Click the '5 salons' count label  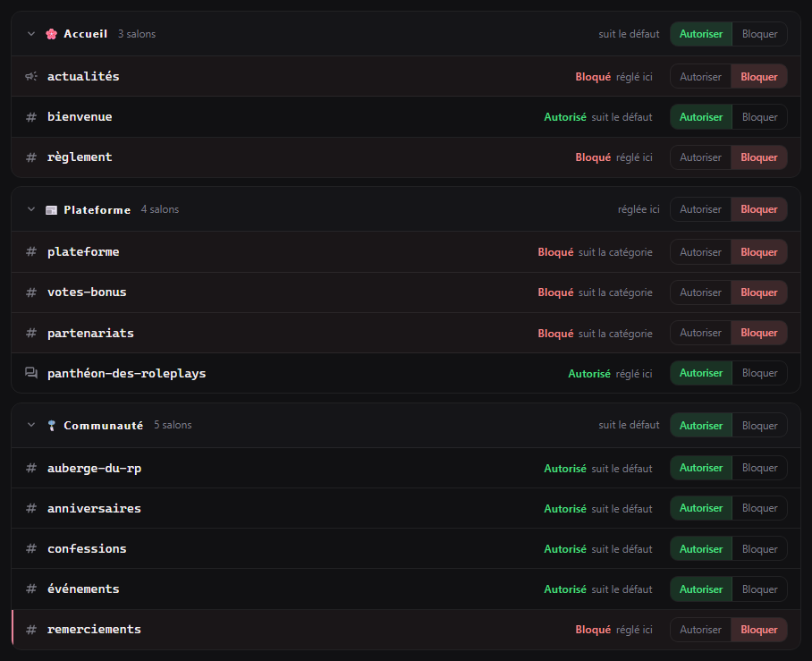173,425
